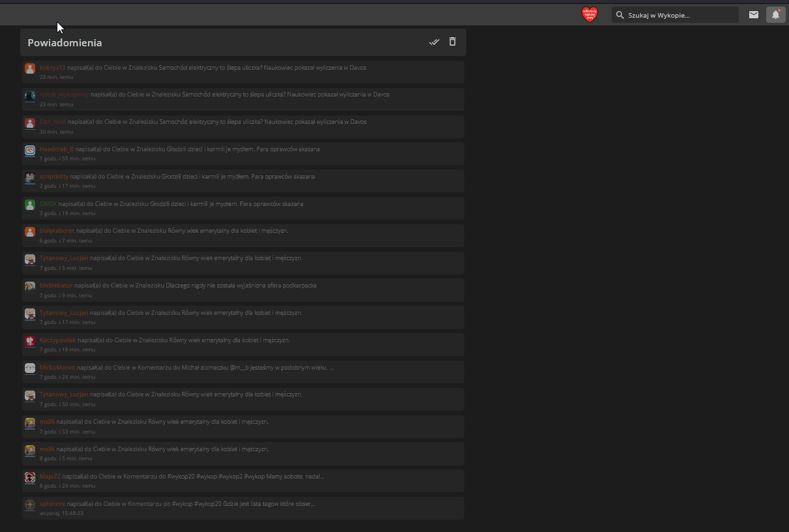The height and width of the screenshot is (532, 789).
Task: Click the '6 godz. i 7 min. temu' timestamp
Action: click(x=66, y=241)
